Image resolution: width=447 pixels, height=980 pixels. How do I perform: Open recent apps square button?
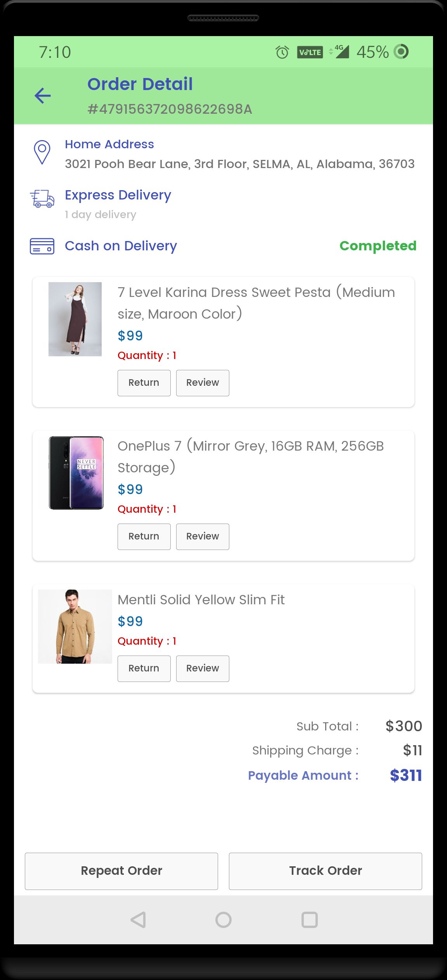click(309, 919)
